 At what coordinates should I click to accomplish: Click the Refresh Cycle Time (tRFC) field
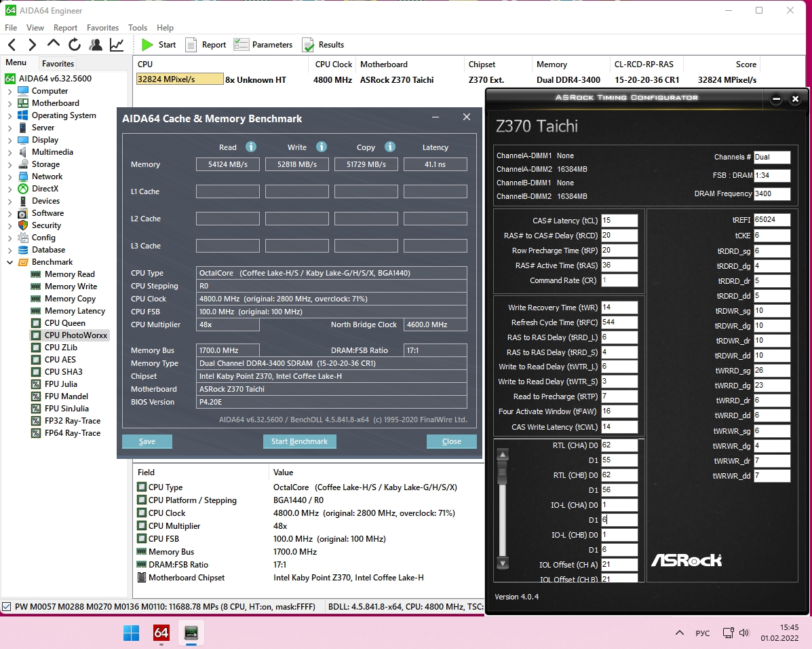coord(619,322)
